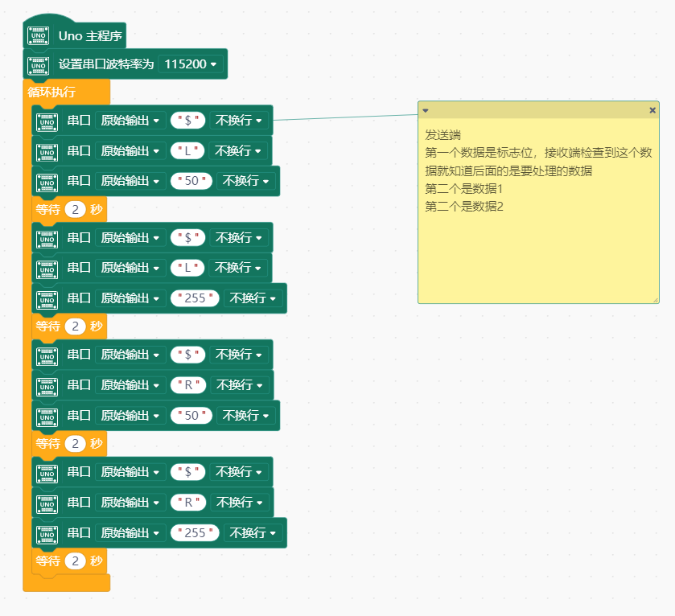Click the UNO icon on Uno 主程序 block
675x616 pixels.
pyautogui.click(x=38, y=35)
